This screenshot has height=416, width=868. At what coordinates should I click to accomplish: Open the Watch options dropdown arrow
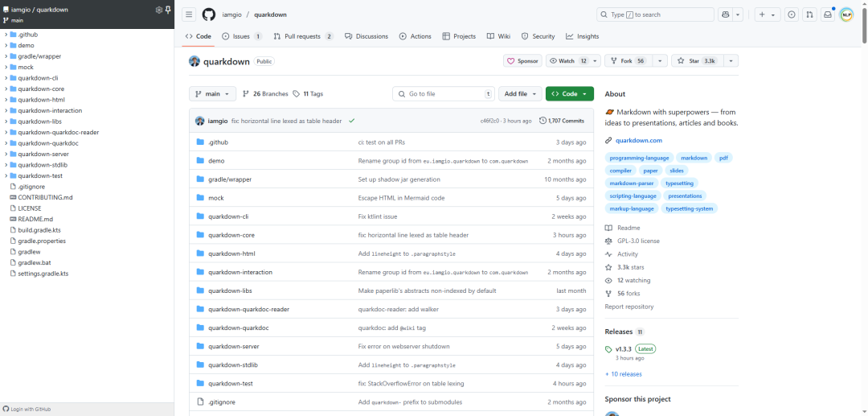(x=596, y=61)
